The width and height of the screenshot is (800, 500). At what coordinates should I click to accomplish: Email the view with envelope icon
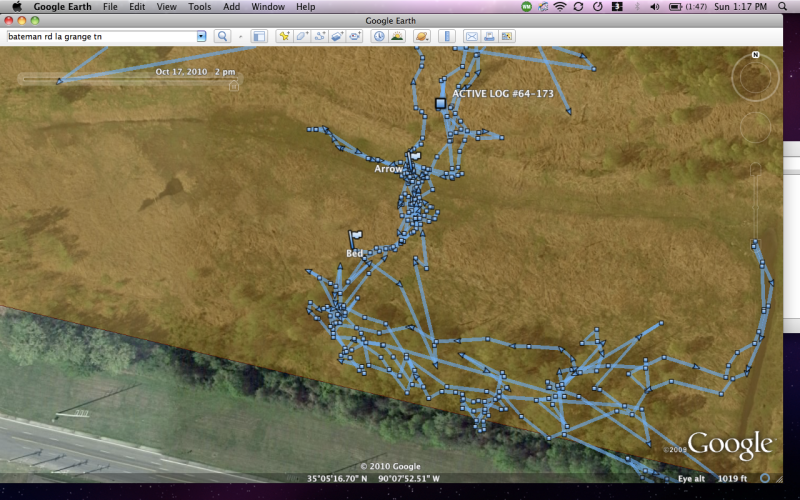point(472,36)
